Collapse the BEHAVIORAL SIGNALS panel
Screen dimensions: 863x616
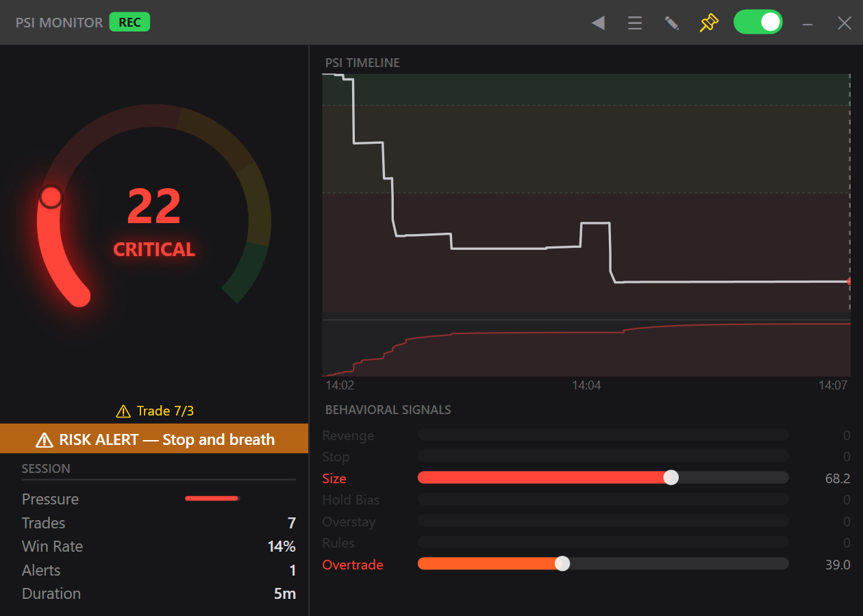pos(388,409)
